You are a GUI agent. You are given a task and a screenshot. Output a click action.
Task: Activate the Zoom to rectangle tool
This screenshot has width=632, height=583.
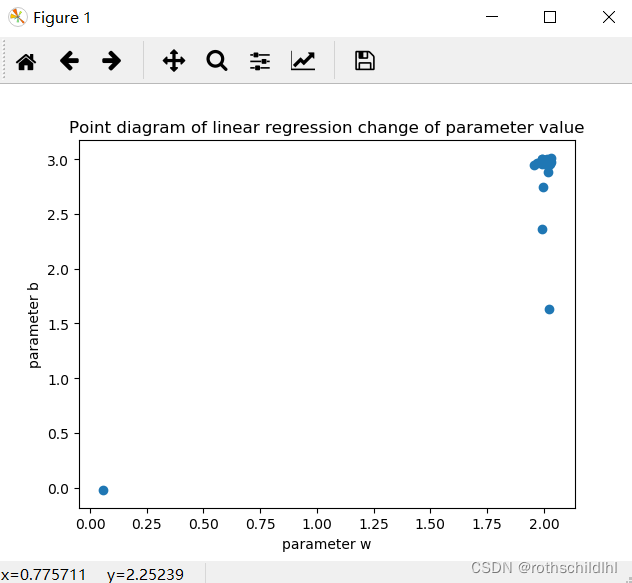point(217,61)
